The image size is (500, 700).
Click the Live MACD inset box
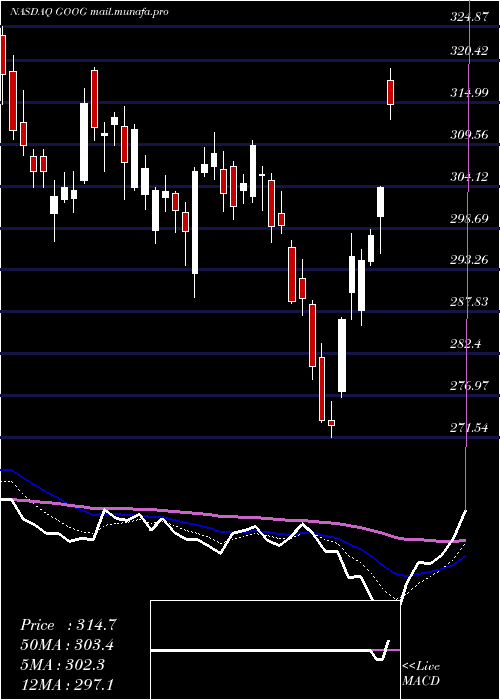(275, 650)
